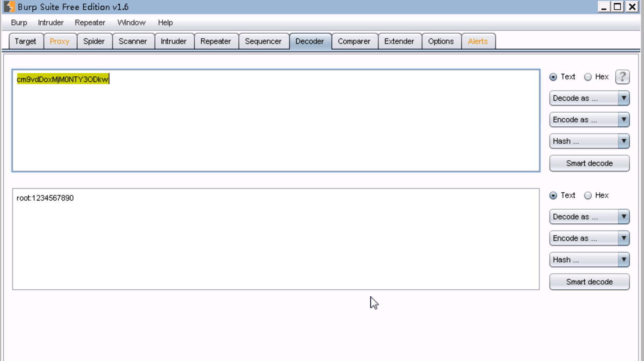Switch to the Alerts tab
The height and width of the screenshot is (361, 644).
point(478,41)
